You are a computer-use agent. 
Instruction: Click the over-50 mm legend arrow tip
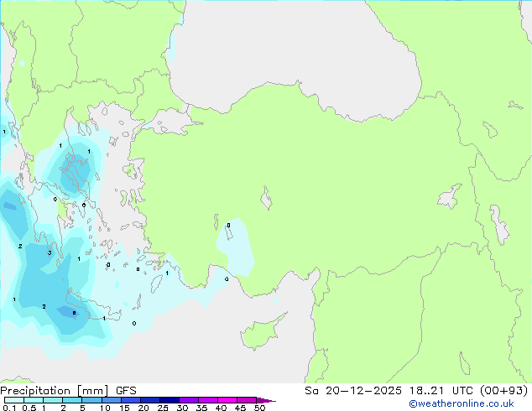click(x=266, y=400)
